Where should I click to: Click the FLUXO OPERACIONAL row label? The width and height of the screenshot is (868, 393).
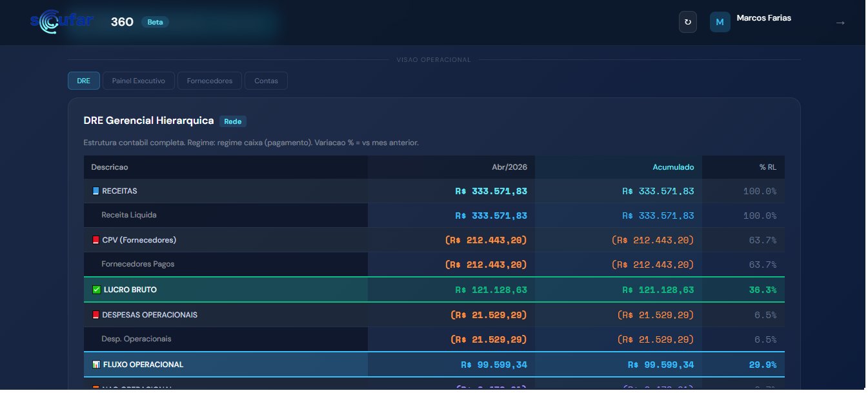(x=143, y=365)
